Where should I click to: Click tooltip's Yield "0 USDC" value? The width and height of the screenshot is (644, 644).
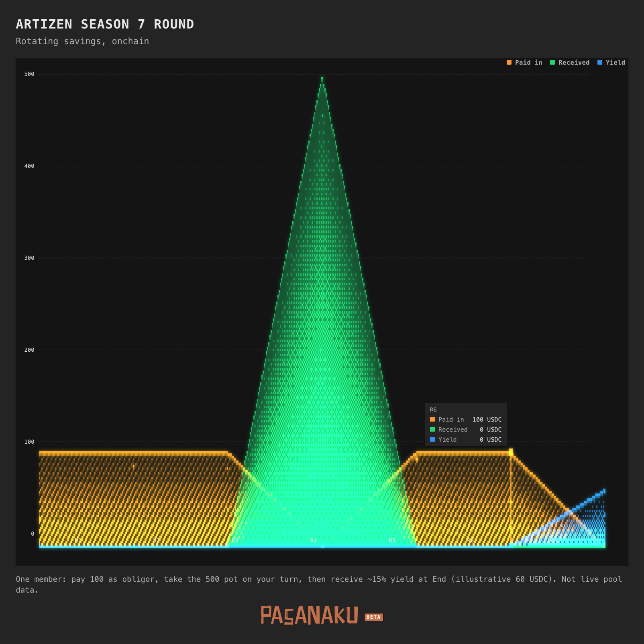click(x=491, y=440)
